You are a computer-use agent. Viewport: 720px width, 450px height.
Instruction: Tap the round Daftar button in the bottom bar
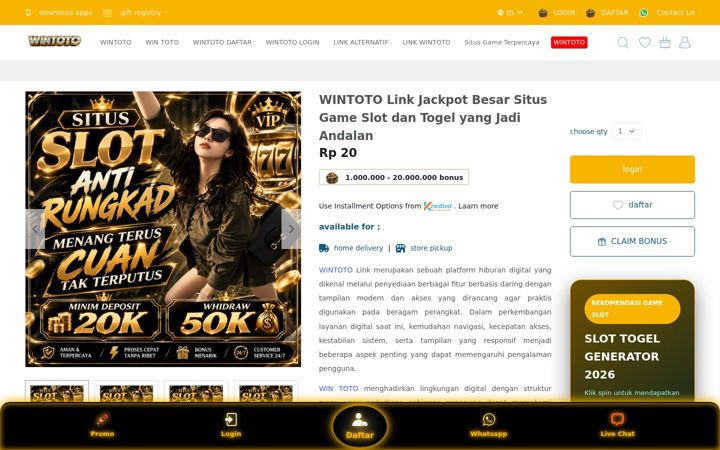pos(360,427)
